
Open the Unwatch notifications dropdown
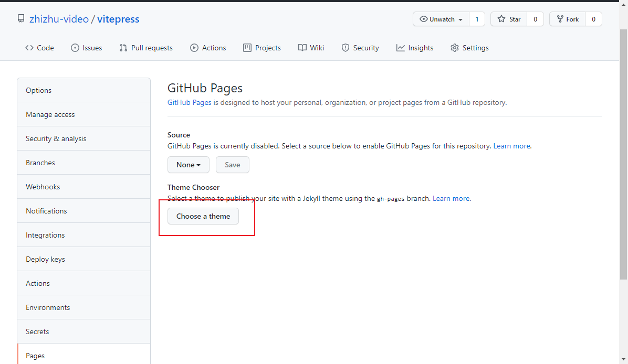click(441, 19)
